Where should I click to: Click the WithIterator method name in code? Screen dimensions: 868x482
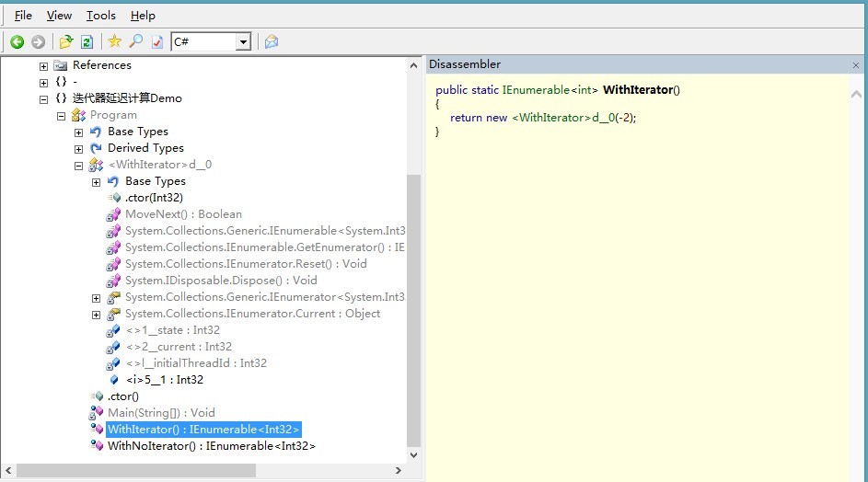click(x=638, y=89)
